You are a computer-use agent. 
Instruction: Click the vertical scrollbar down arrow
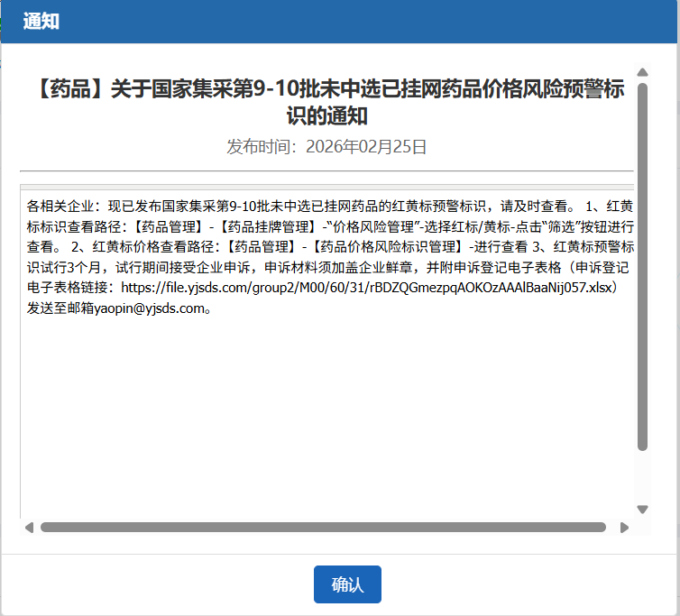coord(642,510)
